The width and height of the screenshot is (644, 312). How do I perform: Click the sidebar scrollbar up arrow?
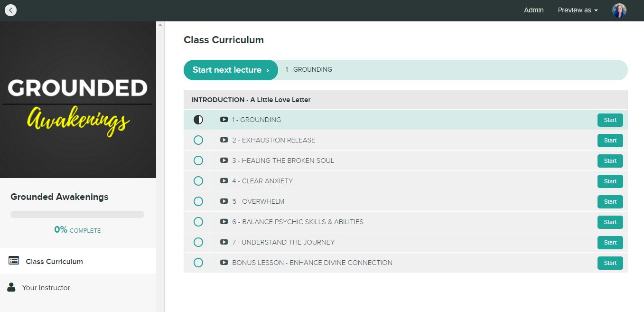[160, 25]
